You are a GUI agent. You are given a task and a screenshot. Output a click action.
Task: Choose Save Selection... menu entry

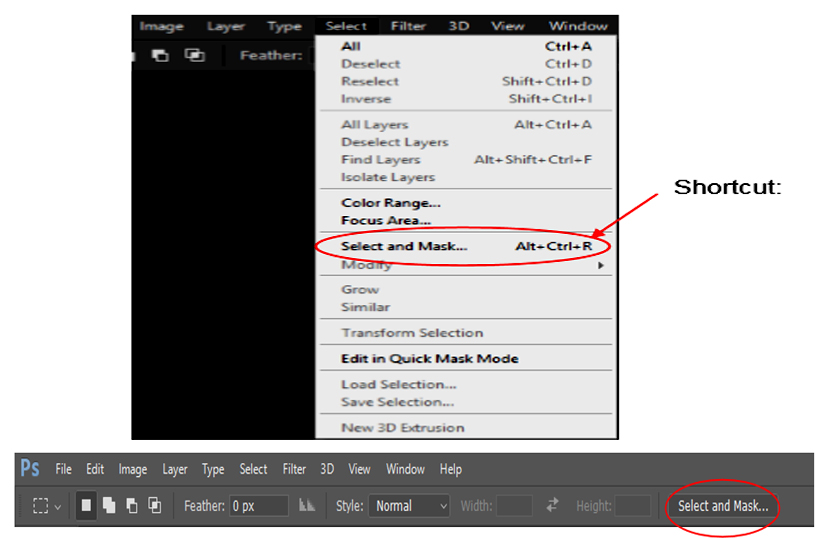pos(466,402)
